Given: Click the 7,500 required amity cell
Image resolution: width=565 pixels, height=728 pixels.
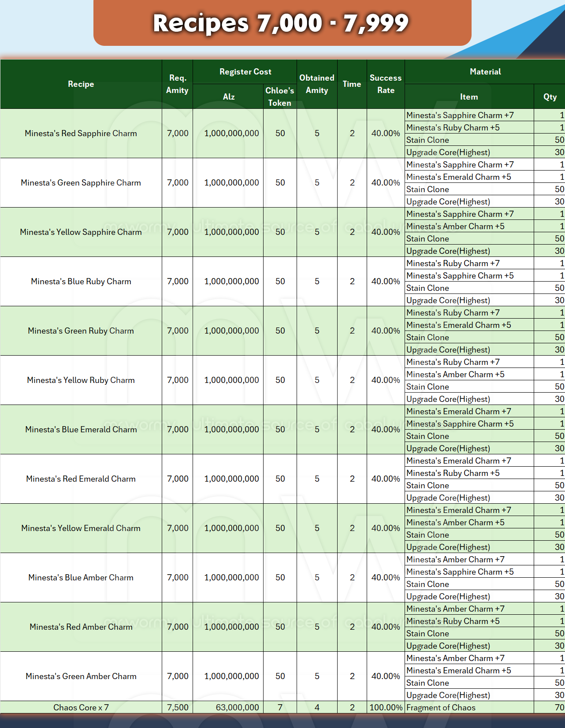Looking at the screenshot, I should coord(177,708).
